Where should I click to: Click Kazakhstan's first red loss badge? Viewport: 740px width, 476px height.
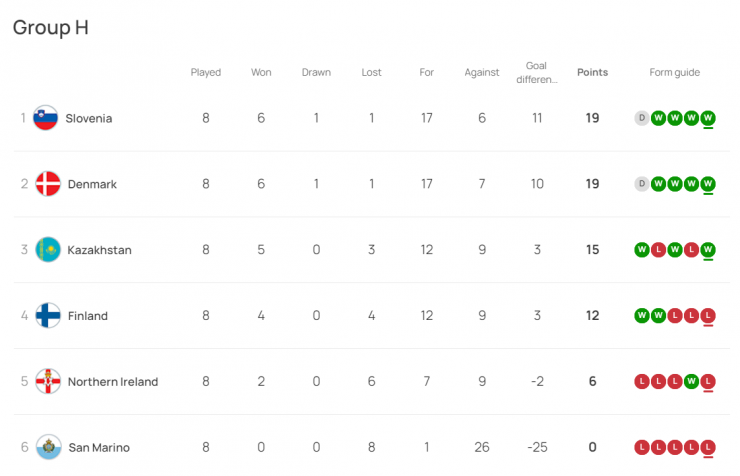(x=658, y=250)
